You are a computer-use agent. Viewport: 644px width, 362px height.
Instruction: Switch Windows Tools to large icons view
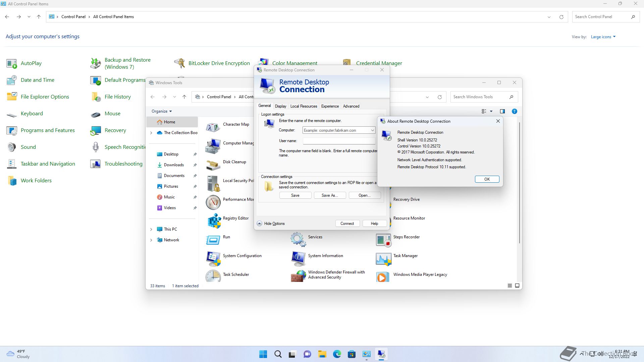pyautogui.click(x=517, y=286)
